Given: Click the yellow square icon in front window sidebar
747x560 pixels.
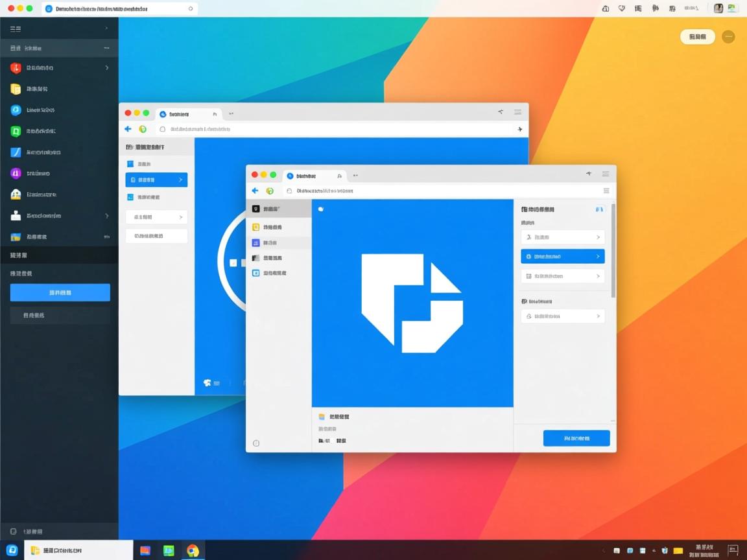Looking at the screenshot, I should (x=256, y=227).
